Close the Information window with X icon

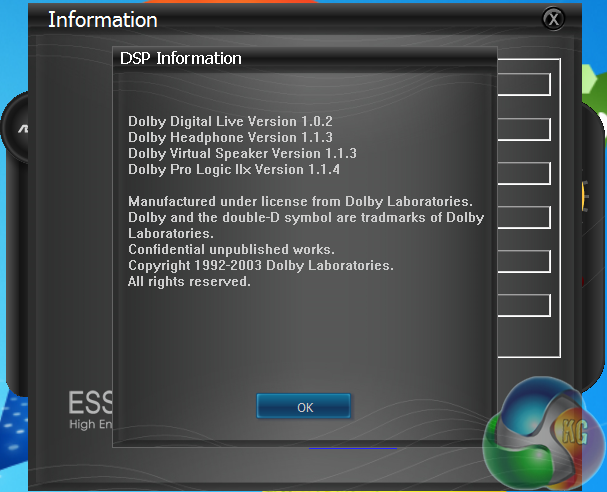click(553, 18)
